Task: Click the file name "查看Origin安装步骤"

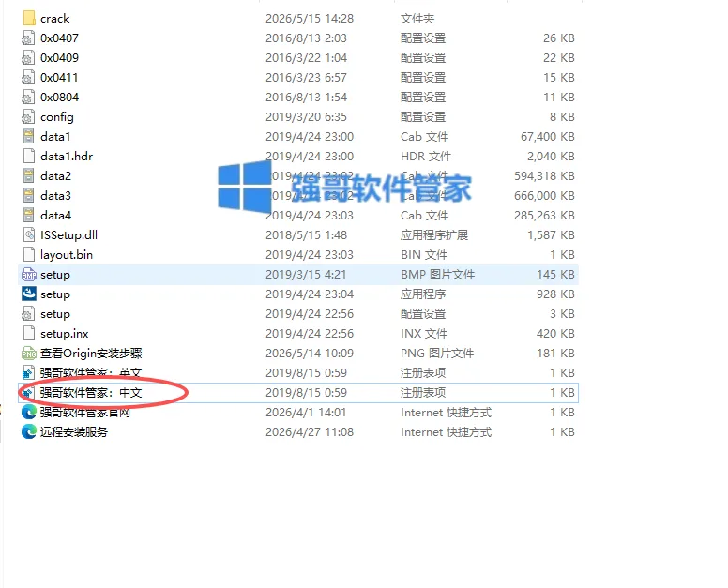Action: tap(91, 354)
